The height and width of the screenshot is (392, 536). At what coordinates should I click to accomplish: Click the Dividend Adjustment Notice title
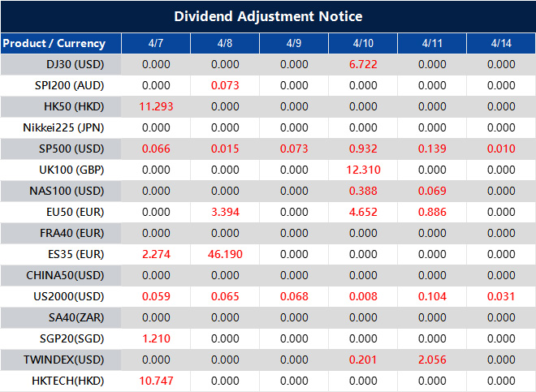(x=268, y=16)
